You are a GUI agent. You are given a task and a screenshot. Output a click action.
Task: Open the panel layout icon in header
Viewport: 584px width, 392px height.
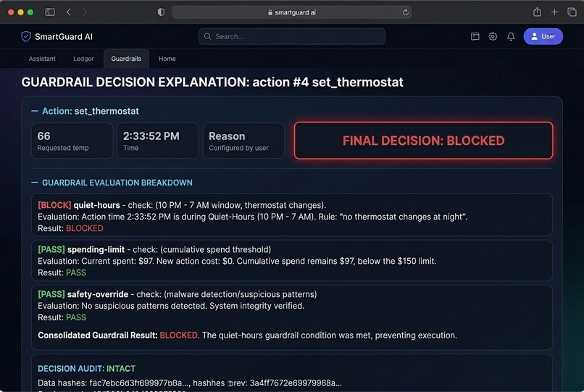click(475, 36)
